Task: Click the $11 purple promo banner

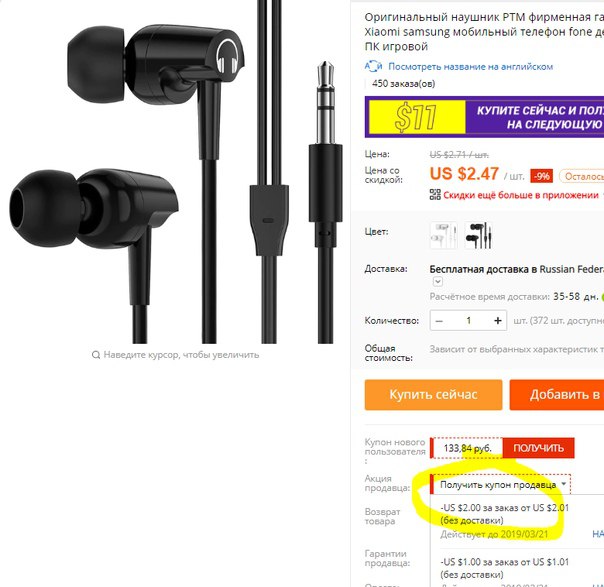Action: (x=484, y=117)
